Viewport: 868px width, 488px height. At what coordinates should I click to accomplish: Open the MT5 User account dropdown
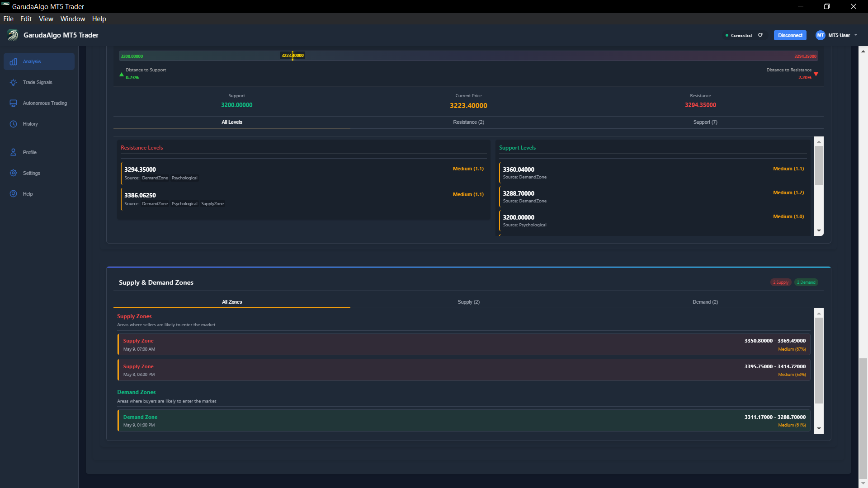click(836, 35)
